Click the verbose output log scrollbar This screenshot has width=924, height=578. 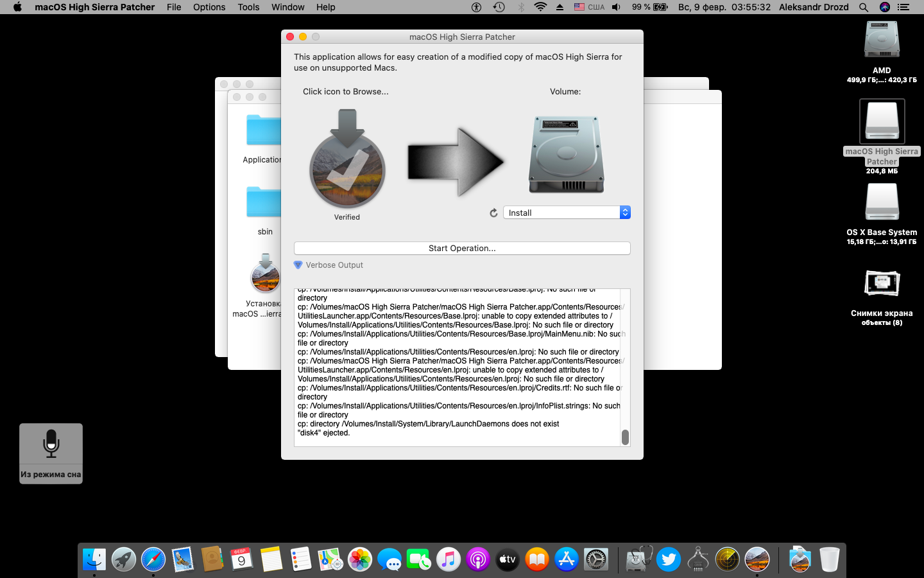tap(625, 437)
